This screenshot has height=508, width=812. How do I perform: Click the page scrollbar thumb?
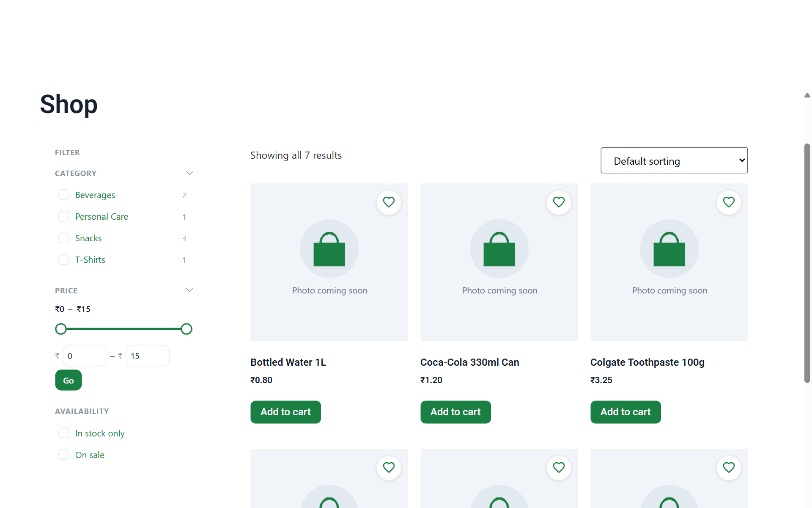(x=807, y=263)
